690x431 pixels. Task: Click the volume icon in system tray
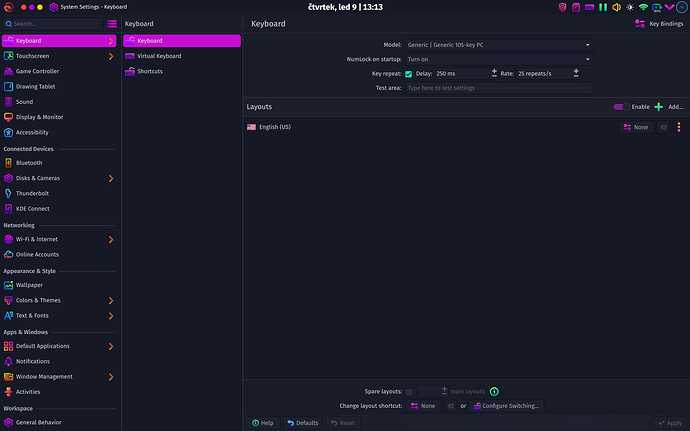coord(616,7)
